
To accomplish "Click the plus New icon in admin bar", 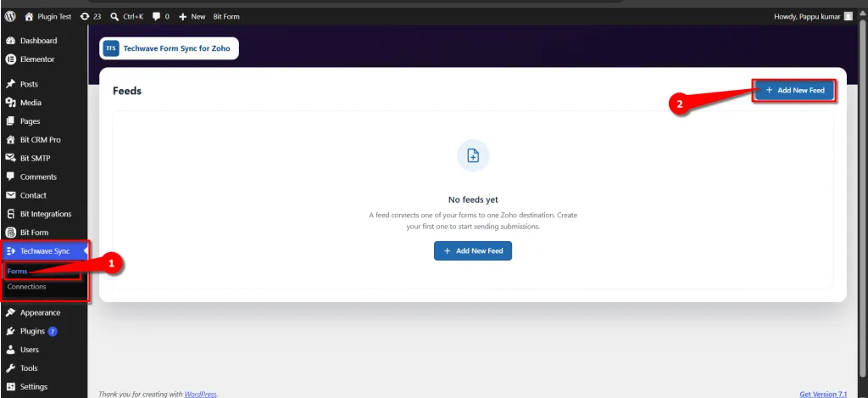I will [x=183, y=17].
